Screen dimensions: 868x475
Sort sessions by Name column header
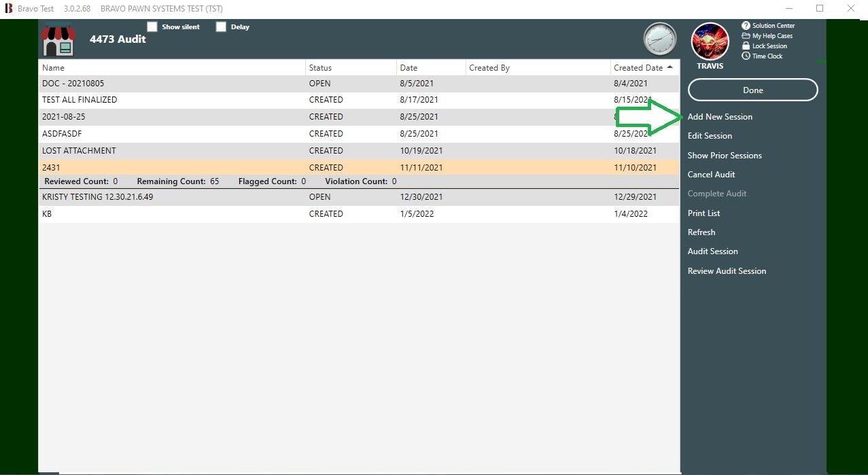(53, 68)
